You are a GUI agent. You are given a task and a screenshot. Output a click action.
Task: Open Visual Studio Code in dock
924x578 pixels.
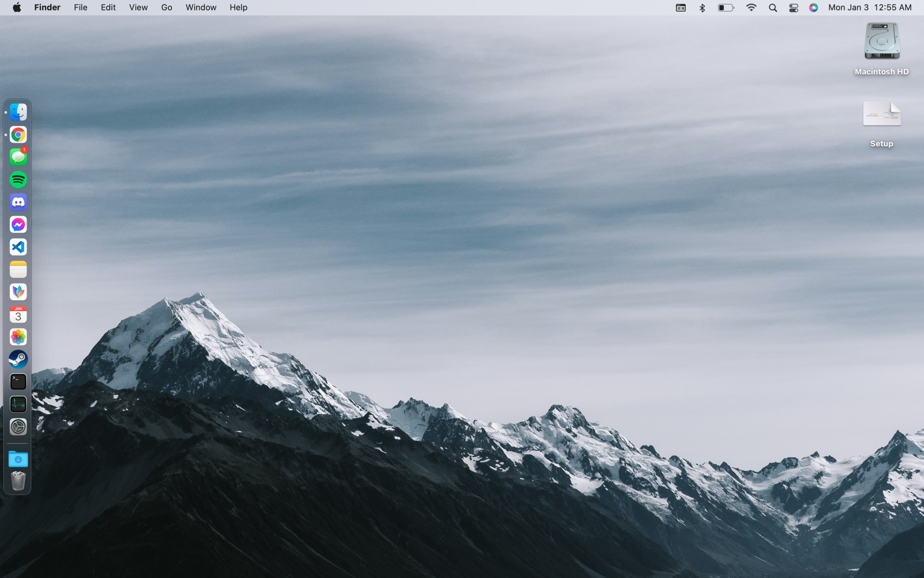click(x=18, y=247)
